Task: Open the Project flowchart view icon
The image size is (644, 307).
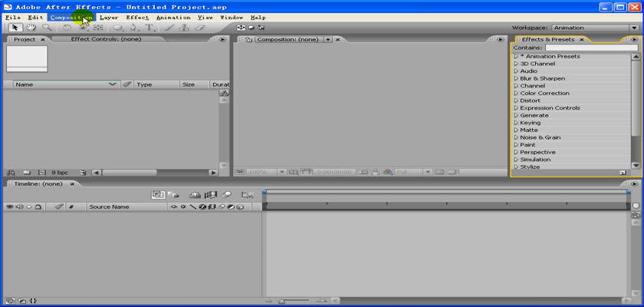Action: [224, 94]
